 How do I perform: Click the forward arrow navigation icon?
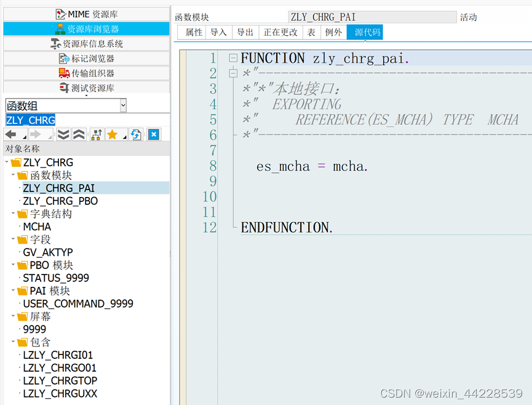pos(35,135)
